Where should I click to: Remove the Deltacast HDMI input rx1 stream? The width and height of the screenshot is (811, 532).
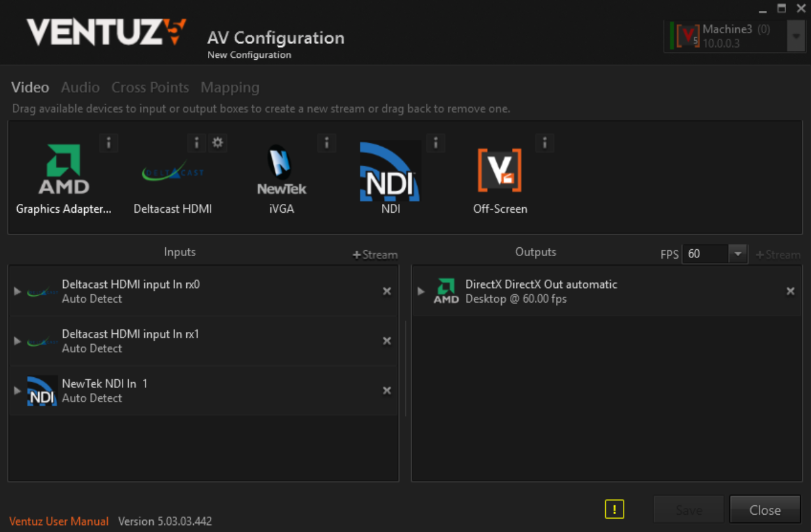tap(386, 341)
